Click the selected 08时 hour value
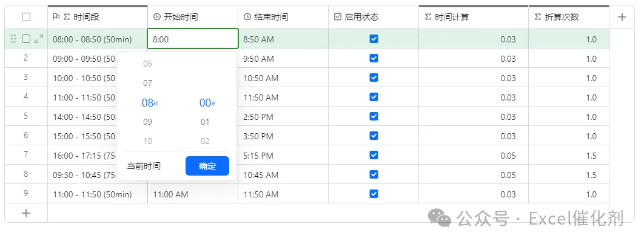Viewport: 644px width, 244px height. coord(150,102)
